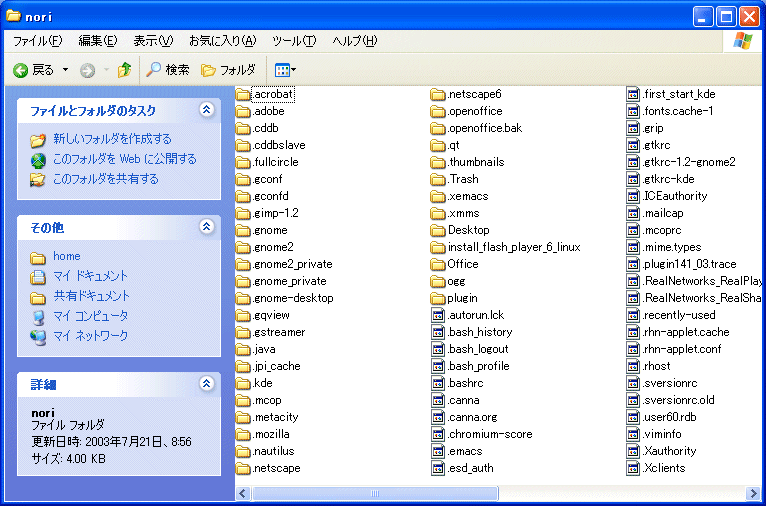Open the 編集(E) menu

(98, 41)
